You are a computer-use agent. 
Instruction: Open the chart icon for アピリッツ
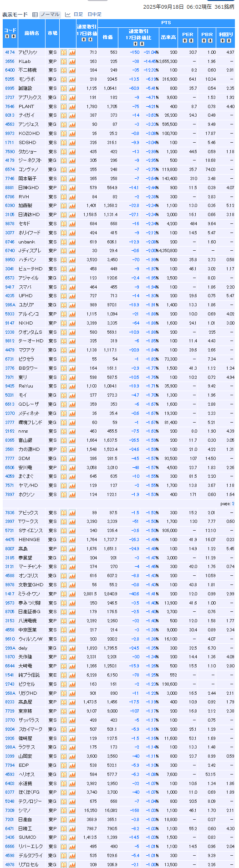72,52
